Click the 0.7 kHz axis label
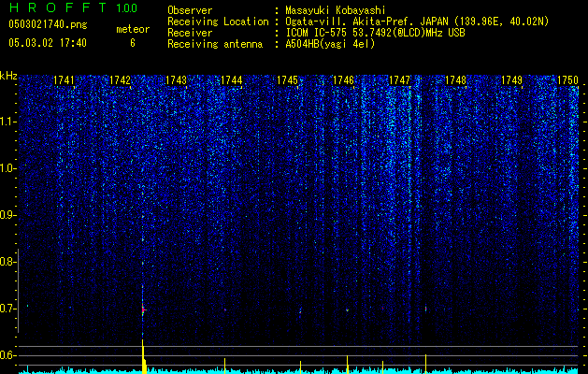 coord(7,309)
